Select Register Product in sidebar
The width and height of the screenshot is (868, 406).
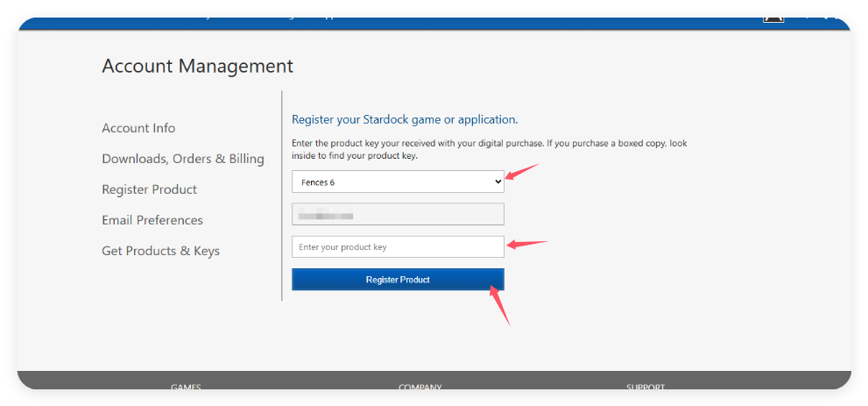150,189
